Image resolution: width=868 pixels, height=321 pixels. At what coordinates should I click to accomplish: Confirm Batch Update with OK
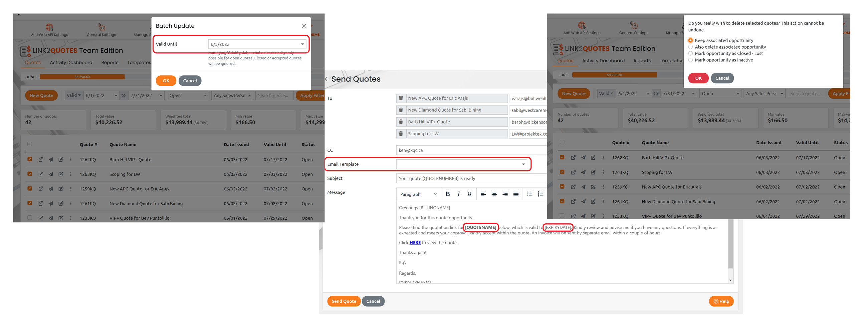click(x=166, y=81)
